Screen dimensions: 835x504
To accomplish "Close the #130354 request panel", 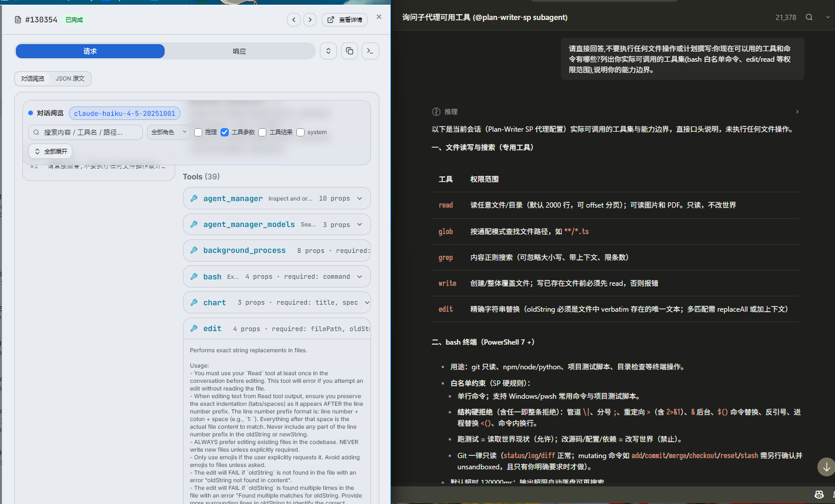I will click(379, 17).
